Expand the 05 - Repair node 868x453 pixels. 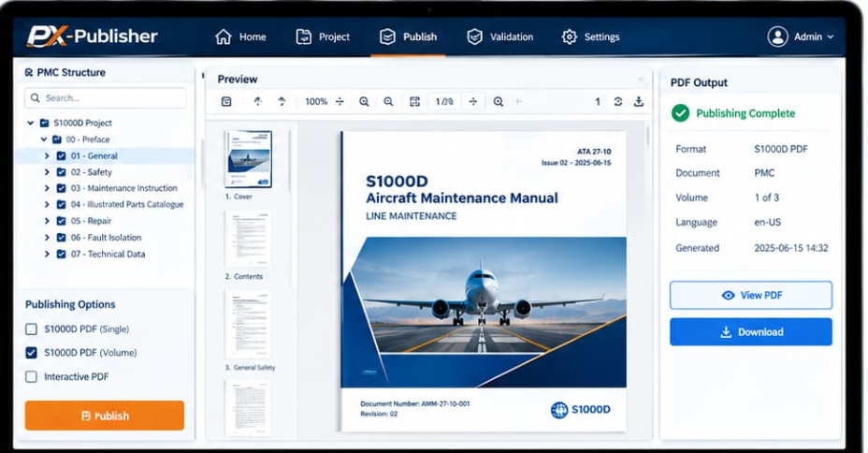(47, 221)
